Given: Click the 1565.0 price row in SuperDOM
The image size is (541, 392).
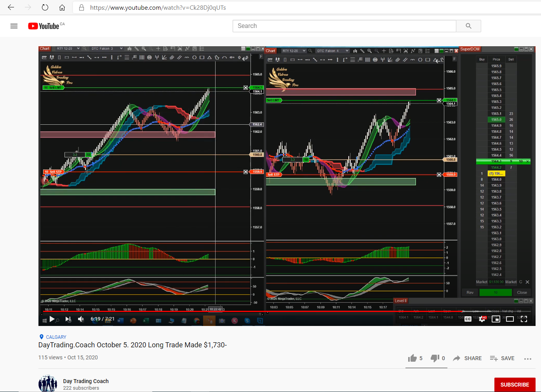Looking at the screenshot, I should pyautogui.click(x=496, y=120).
